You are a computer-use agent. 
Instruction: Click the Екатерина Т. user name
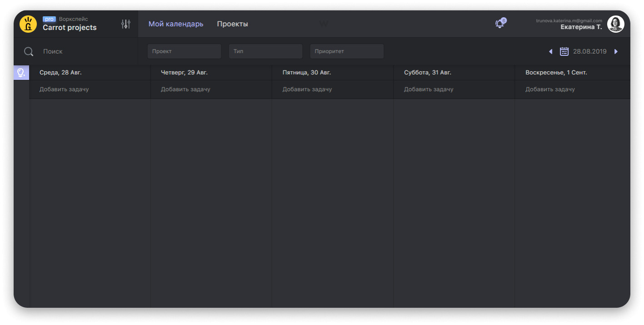pyautogui.click(x=581, y=27)
